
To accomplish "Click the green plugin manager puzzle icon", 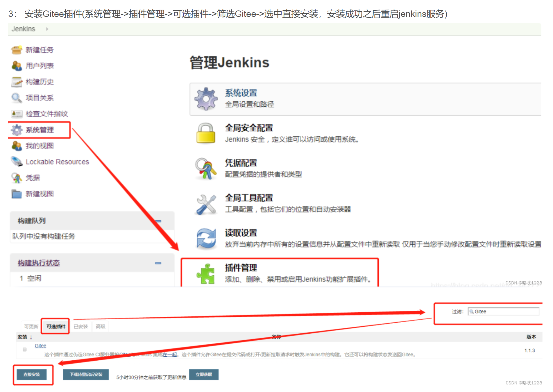I will (206, 273).
